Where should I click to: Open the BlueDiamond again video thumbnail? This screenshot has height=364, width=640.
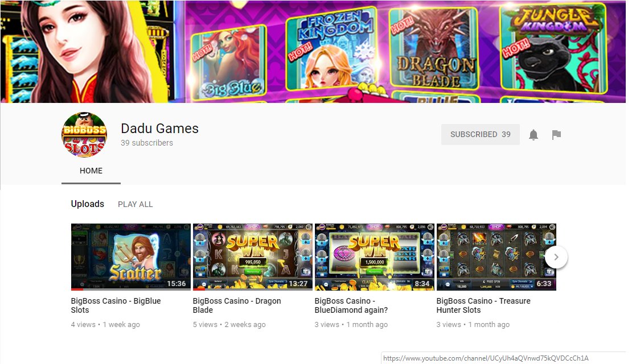[x=374, y=257]
